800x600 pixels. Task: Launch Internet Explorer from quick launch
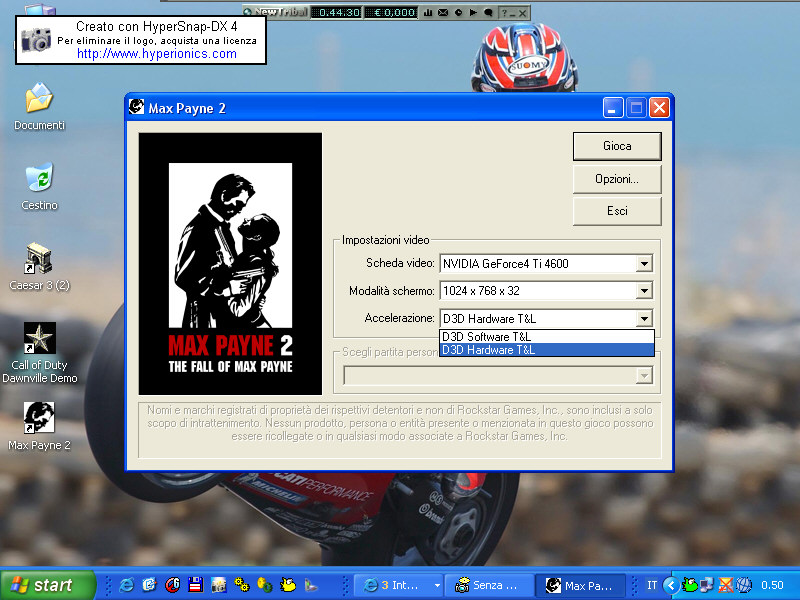[x=126, y=585]
